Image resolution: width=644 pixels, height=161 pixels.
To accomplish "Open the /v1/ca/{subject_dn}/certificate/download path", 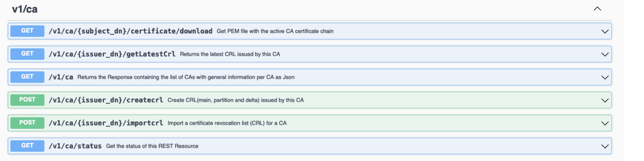I will tap(131, 31).
